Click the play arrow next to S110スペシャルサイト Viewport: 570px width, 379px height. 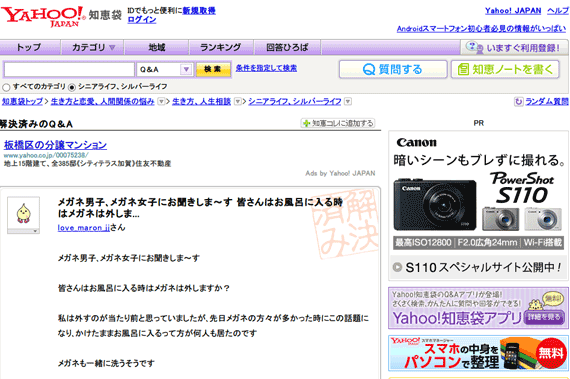pyautogui.click(x=397, y=267)
